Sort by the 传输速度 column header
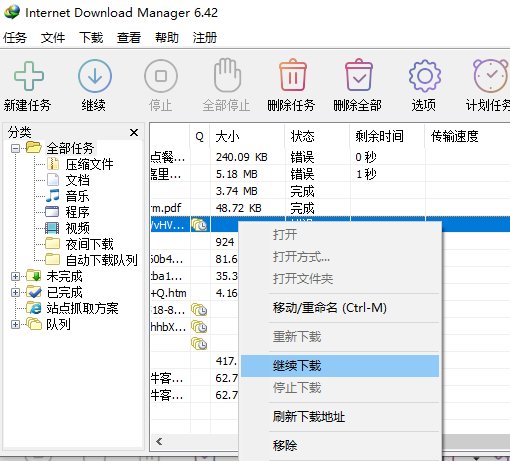 [467, 136]
